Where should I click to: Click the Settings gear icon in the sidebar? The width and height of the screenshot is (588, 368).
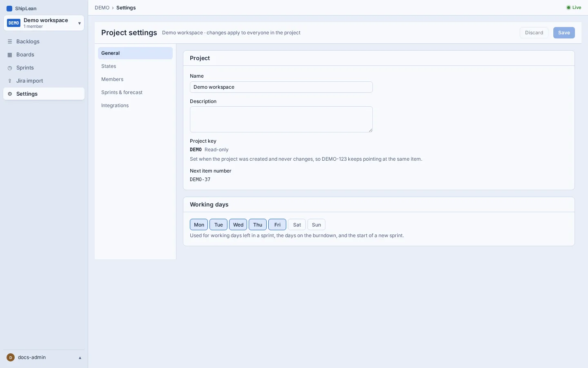click(10, 94)
